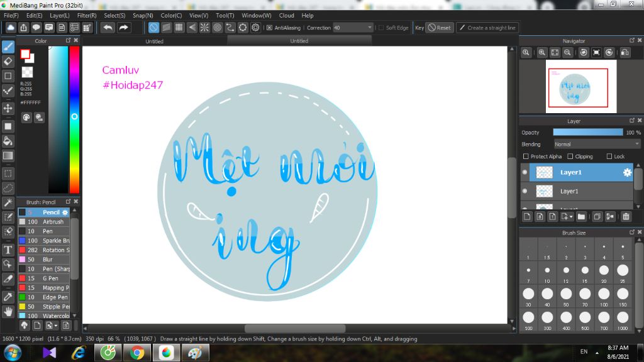Select the Move tool
This screenshot has width=644, height=362.
(8, 108)
